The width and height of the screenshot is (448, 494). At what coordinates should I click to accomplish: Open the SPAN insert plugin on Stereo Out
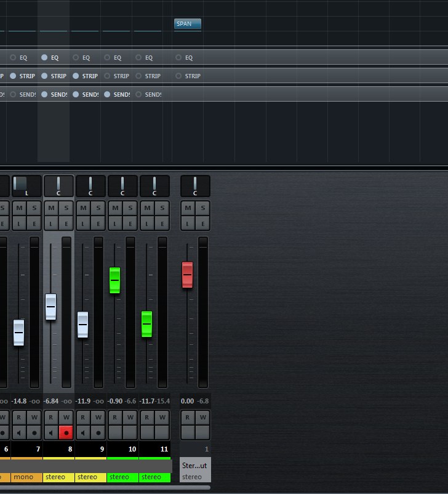point(188,23)
